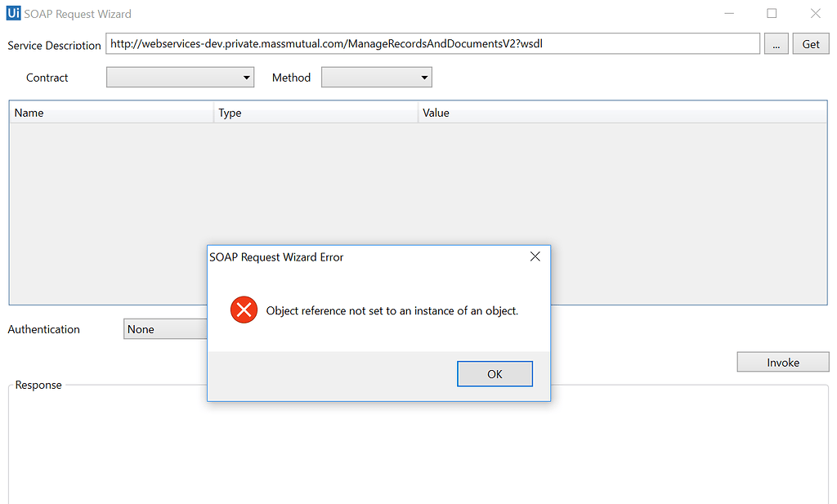Click the Service Description URL field

pos(432,43)
